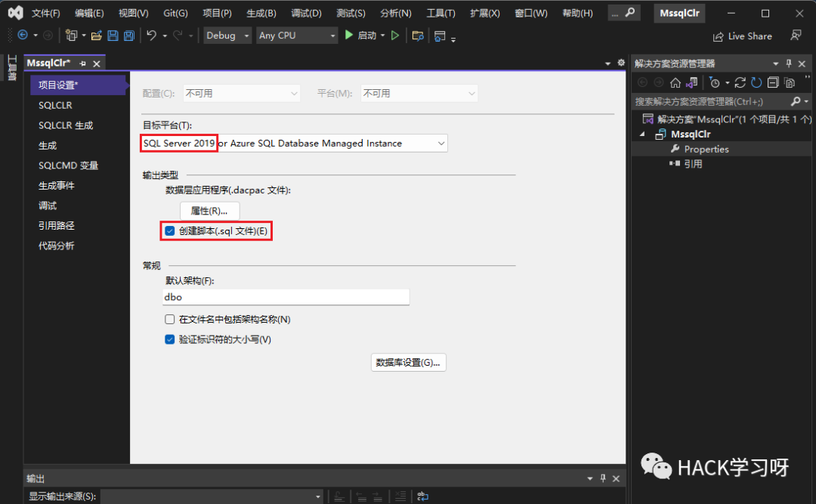The height and width of the screenshot is (504, 816).
Task: Save the current file with single-disk icon
Action: tap(113, 36)
